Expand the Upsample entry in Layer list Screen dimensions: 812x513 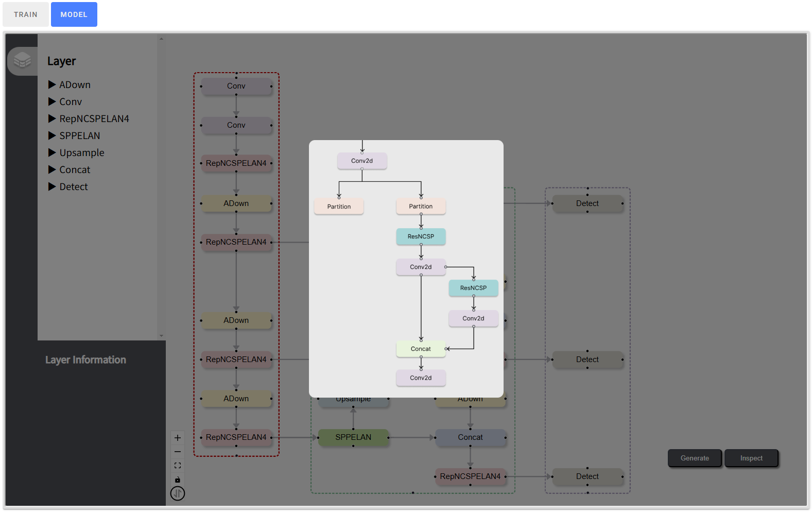pos(76,152)
